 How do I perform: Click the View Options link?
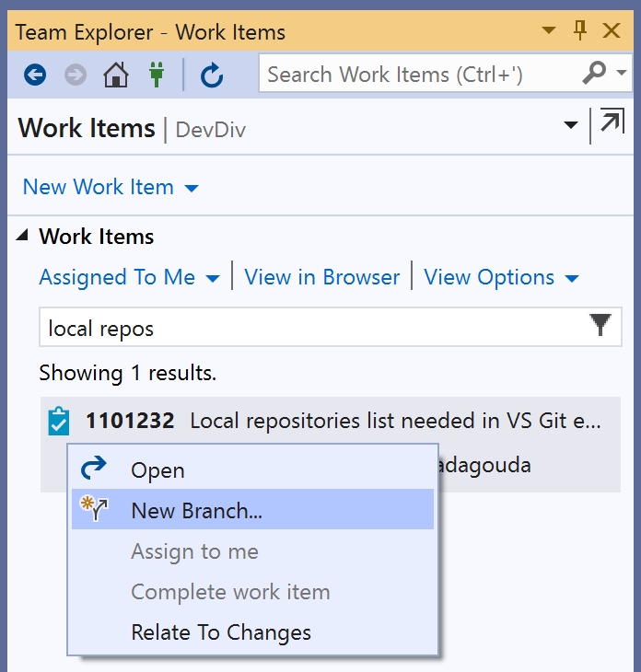click(x=489, y=277)
